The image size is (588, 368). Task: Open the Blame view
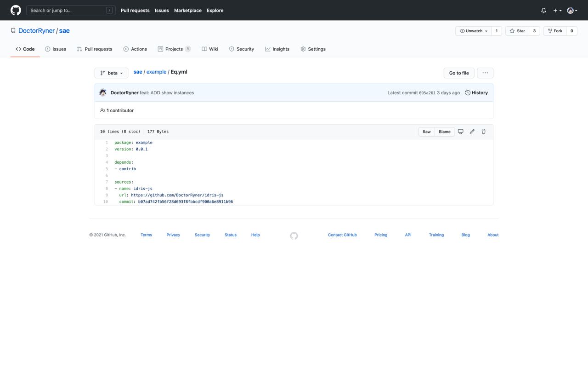tap(445, 132)
